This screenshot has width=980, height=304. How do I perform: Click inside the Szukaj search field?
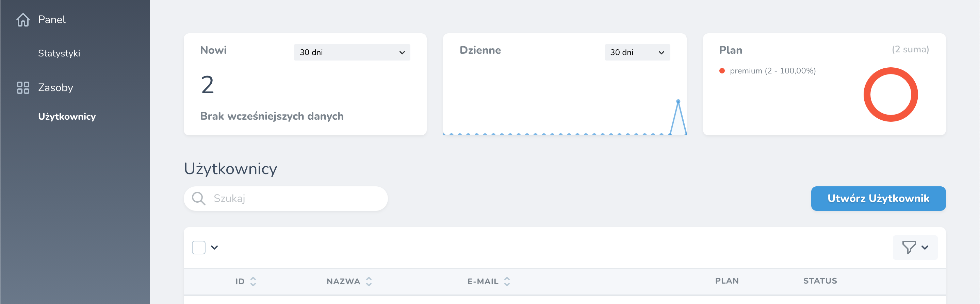click(x=286, y=198)
